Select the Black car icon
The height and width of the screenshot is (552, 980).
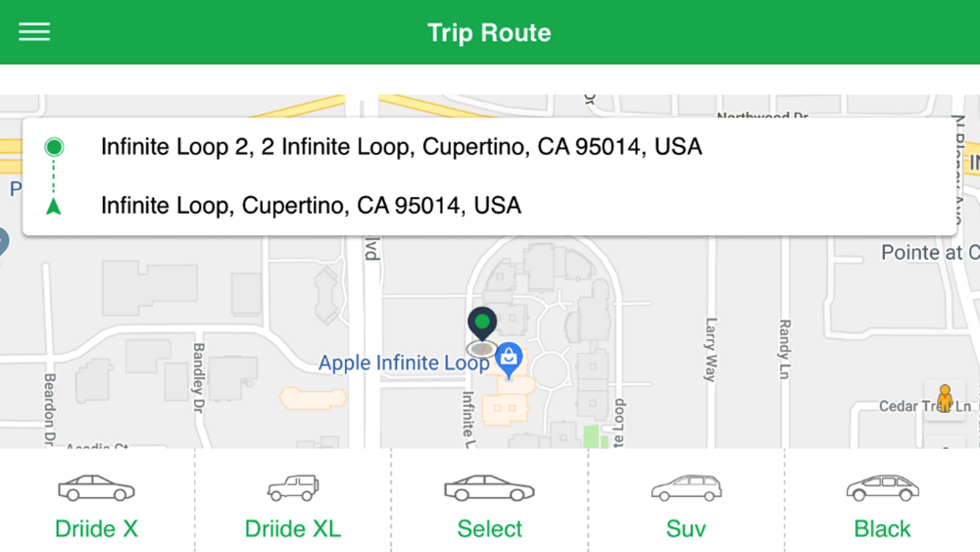[883, 488]
